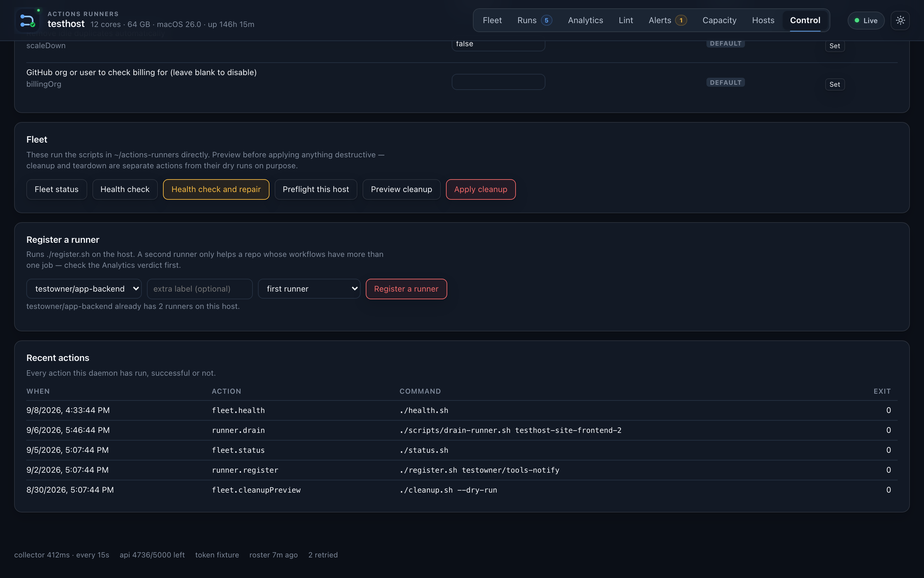The width and height of the screenshot is (924, 578).
Task: Open the Alerts tab
Action: point(667,20)
